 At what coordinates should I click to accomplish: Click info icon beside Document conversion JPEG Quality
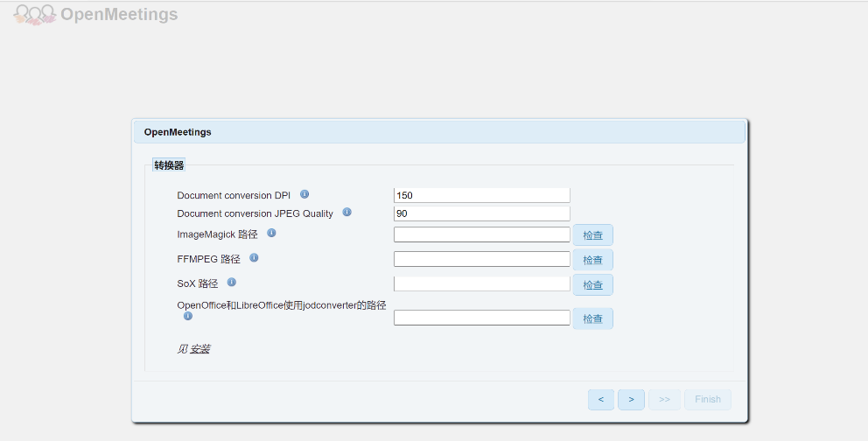(347, 212)
